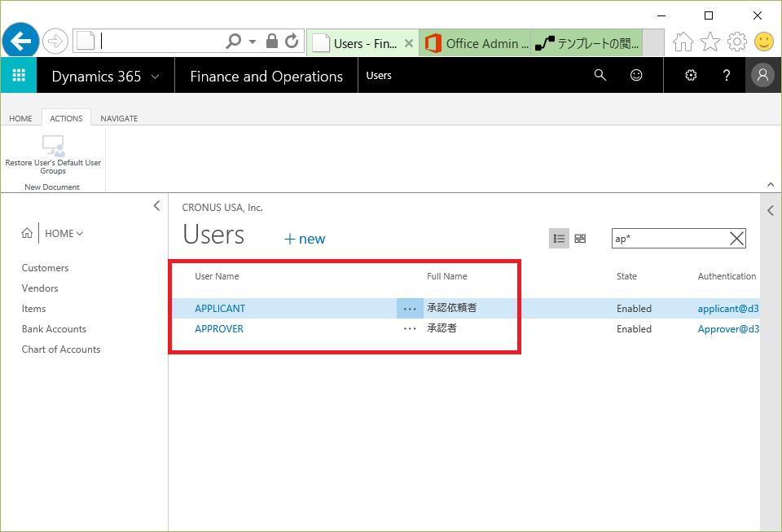Sort by the Full Name column header

point(447,276)
